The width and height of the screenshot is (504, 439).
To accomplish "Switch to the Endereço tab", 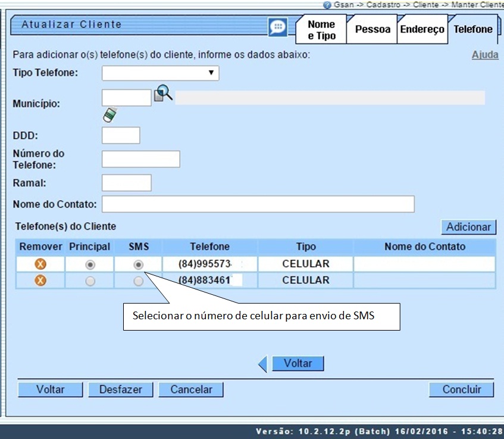I will [x=422, y=29].
